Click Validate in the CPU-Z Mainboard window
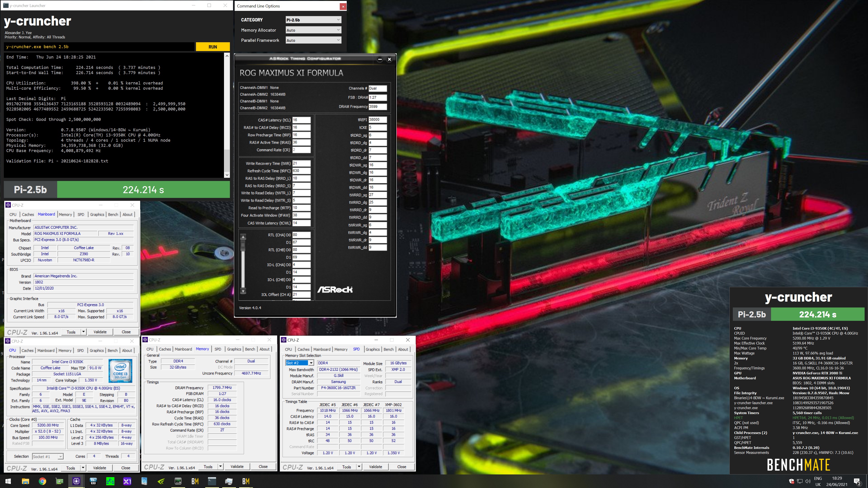868x488 pixels. 100,332
